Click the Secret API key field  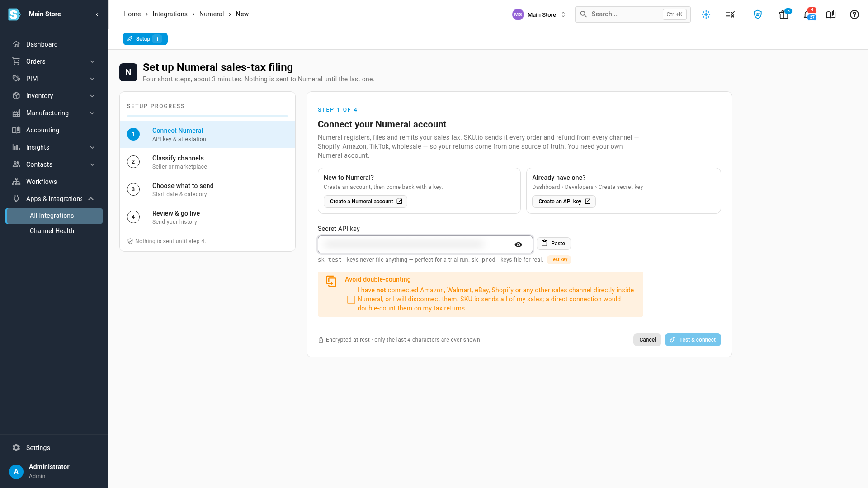pyautogui.click(x=425, y=244)
